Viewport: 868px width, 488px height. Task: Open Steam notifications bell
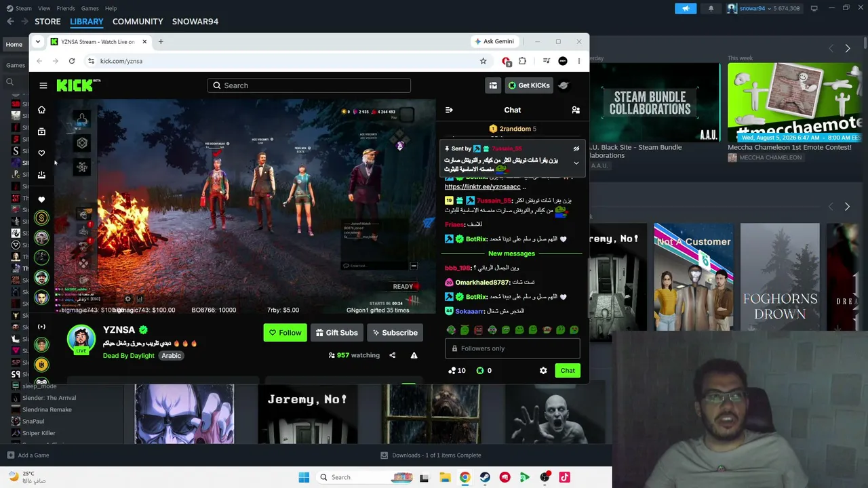pos(711,8)
